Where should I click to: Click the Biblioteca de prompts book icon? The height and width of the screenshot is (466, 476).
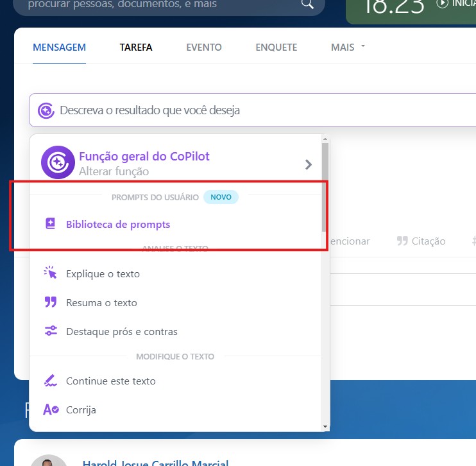point(50,224)
